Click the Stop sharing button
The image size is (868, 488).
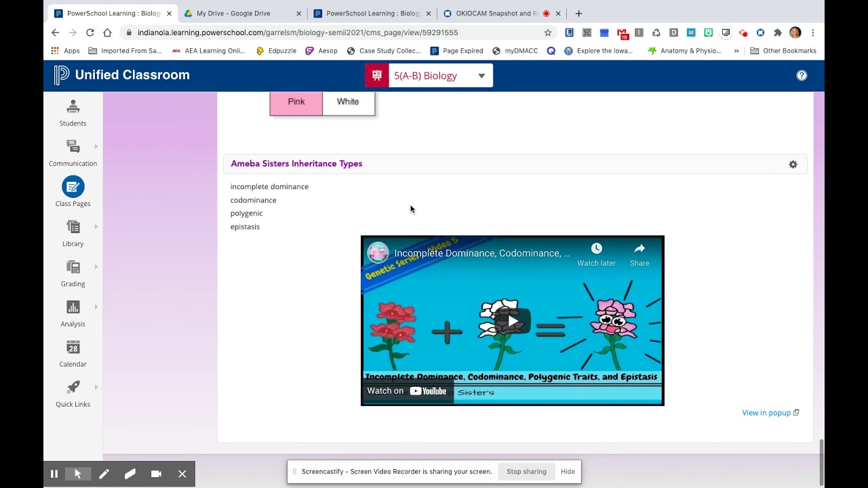click(x=526, y=472)
